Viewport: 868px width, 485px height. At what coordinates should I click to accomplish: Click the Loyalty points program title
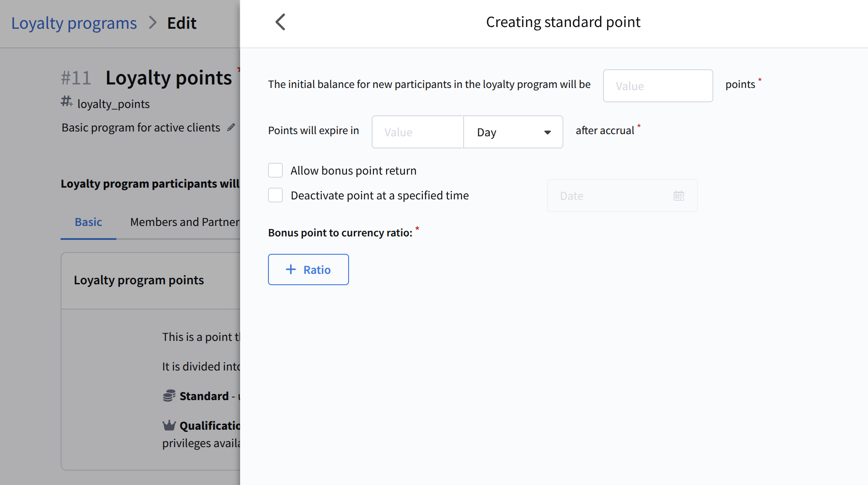(169, 78)
